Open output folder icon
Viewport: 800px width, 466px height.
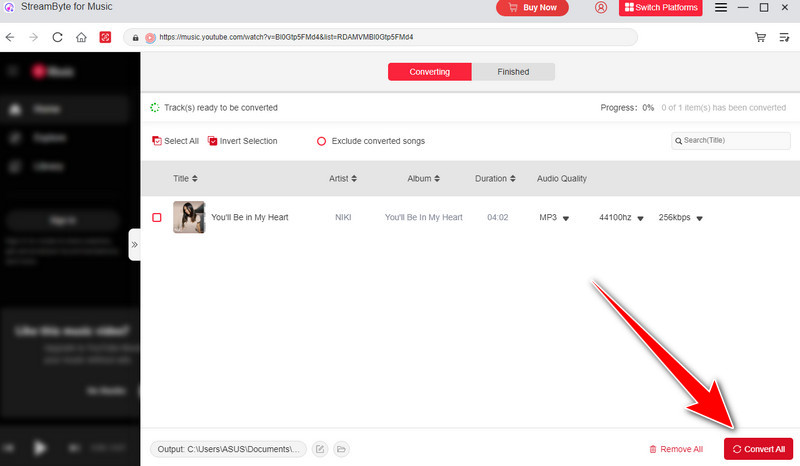pyautogui.click(x=341, y=449)
